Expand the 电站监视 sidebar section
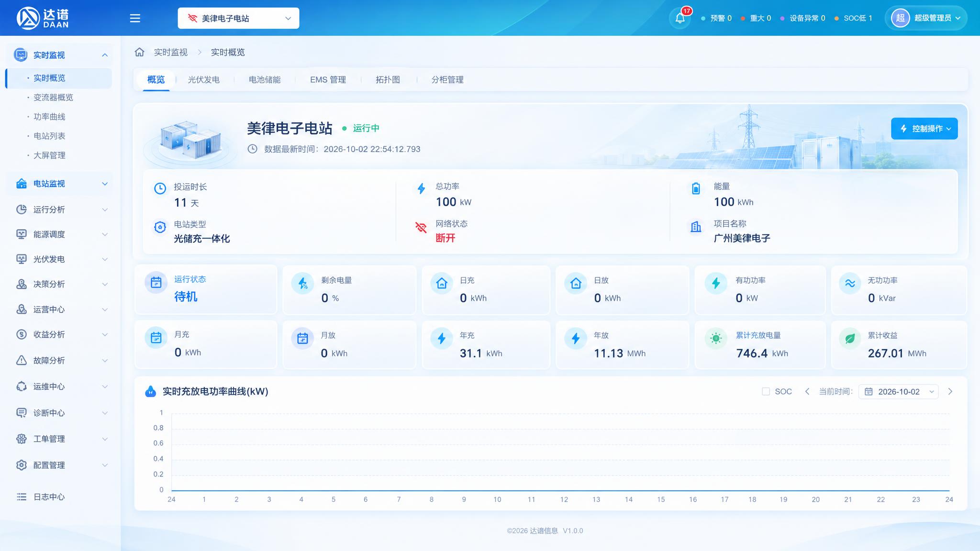The width and height of the screenshot is (980, 551). 59,184
